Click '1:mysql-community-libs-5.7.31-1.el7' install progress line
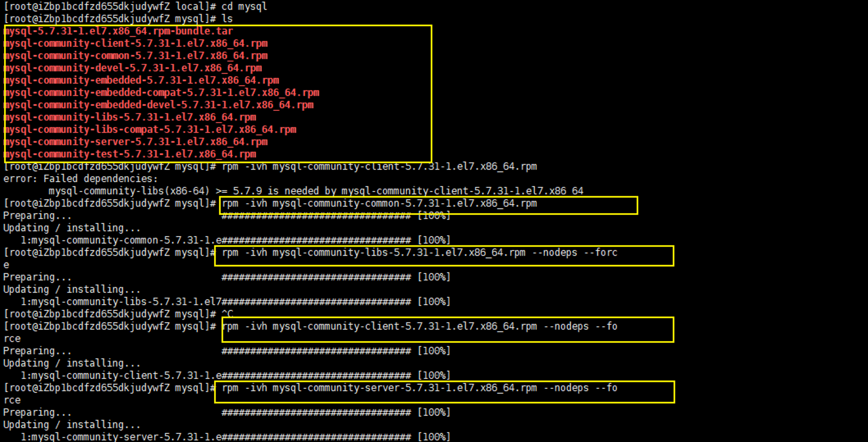This screenshot has height=442, width=868. pyautogui.click(x=236, y=301)
